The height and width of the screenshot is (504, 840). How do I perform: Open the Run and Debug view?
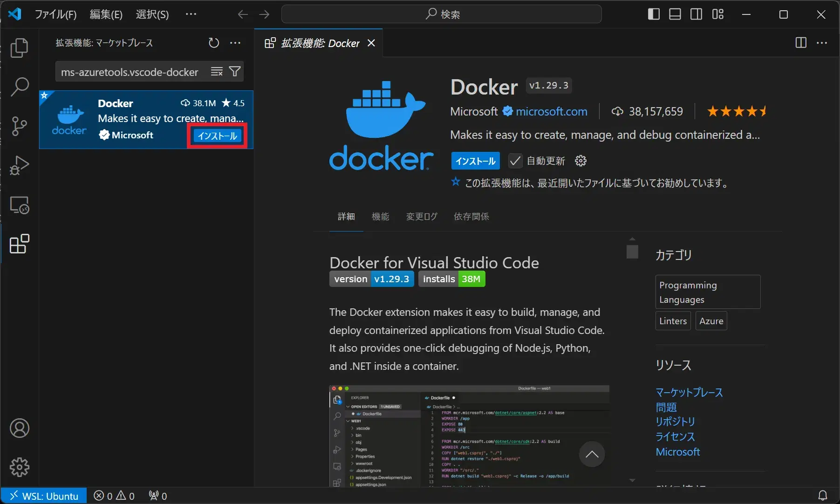20,165
